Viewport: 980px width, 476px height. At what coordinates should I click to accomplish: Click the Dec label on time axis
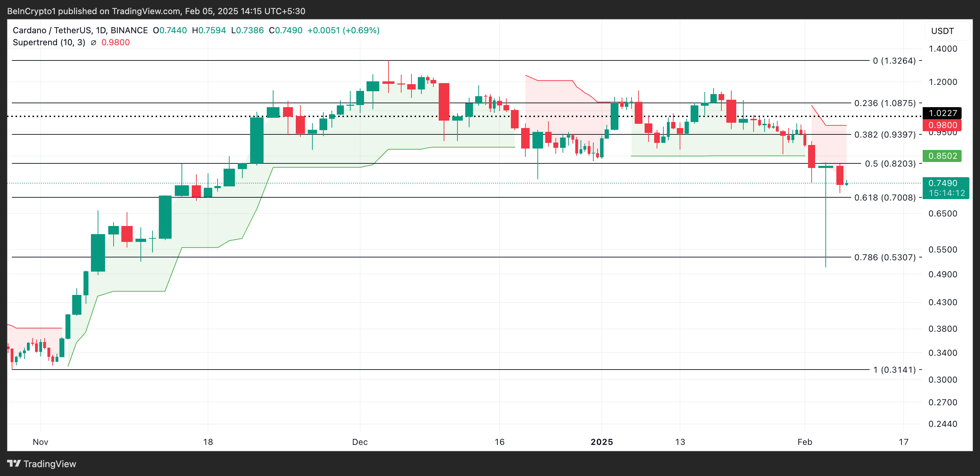click(359, 442)
